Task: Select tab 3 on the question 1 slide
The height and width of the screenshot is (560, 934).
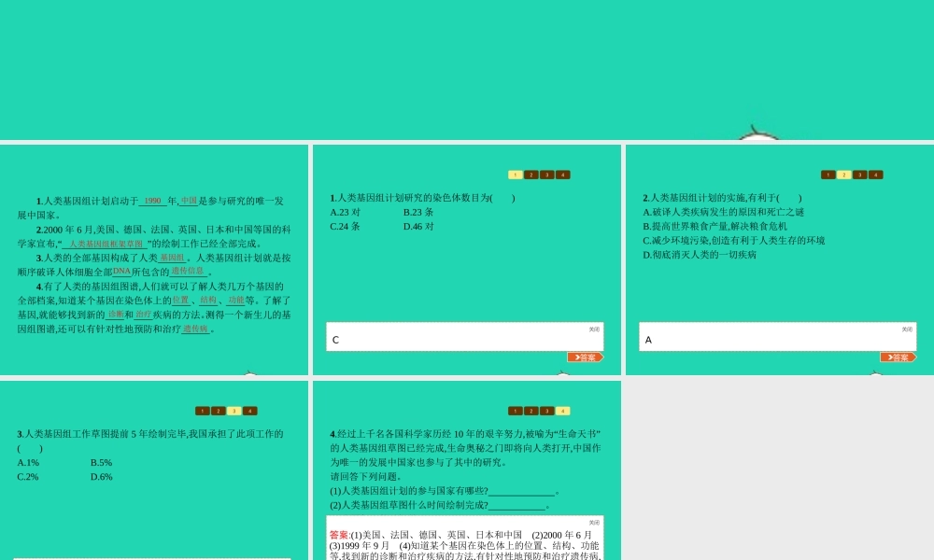Action: [546, 175]
